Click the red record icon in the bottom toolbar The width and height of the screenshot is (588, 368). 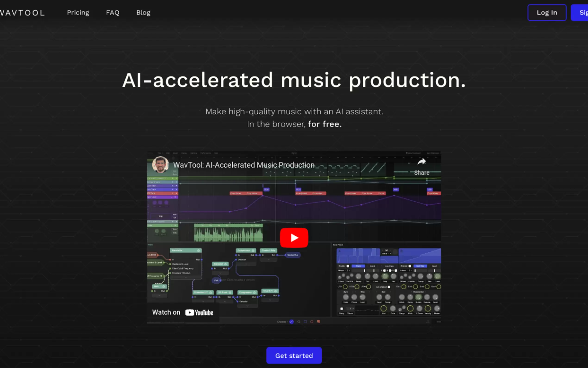point(312,321)
